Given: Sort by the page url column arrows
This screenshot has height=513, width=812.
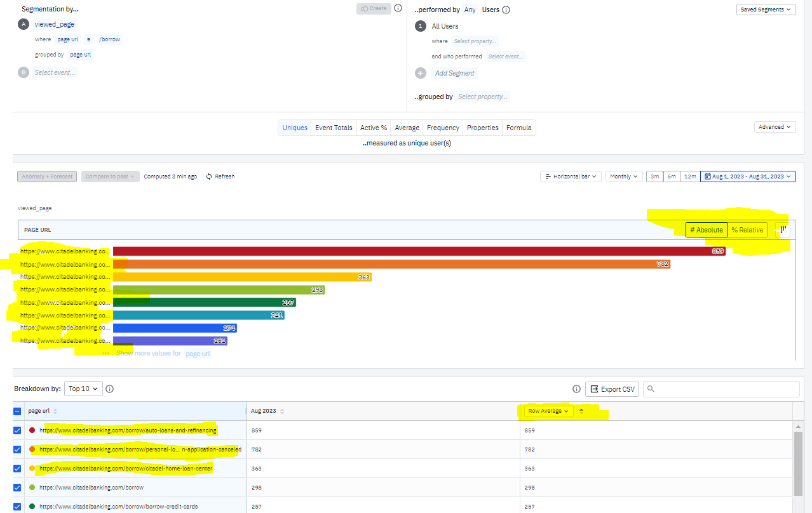Looking at the screenshot, I should pyautogui.click(x=55, y=411).
